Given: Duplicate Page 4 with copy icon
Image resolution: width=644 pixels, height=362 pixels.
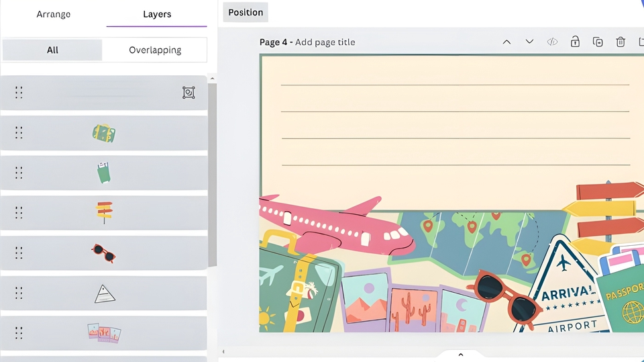Looking at the screenshot, I should [x=598, y=42].
